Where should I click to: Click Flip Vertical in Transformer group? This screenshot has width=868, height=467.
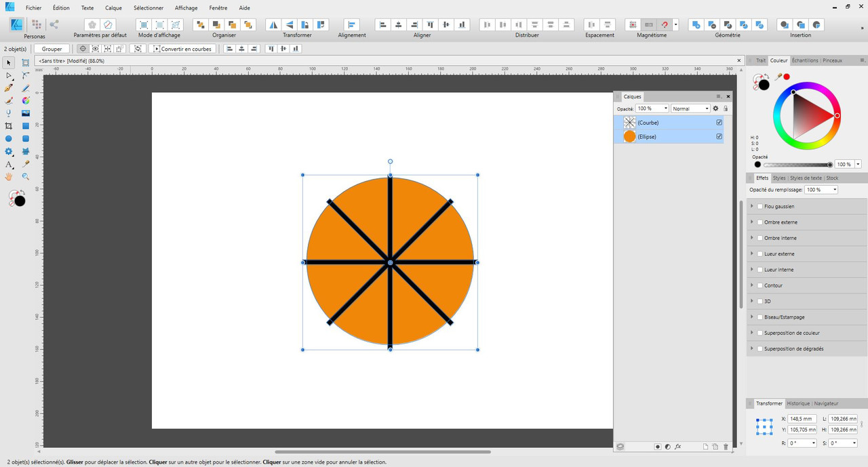[x=290, y=24]
